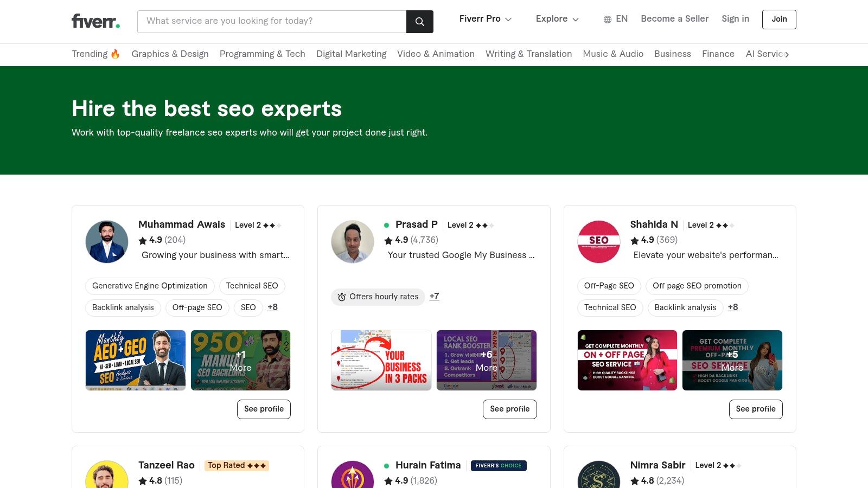Click the Join button
Screen dimensions: 868x488
coord(779,19)
